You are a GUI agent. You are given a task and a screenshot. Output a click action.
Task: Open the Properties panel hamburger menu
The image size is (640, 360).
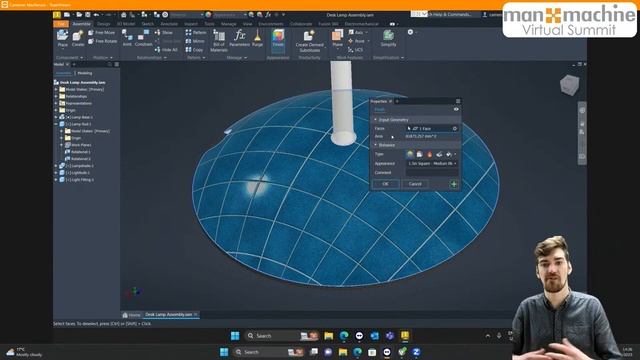click(x=458, y=101)
